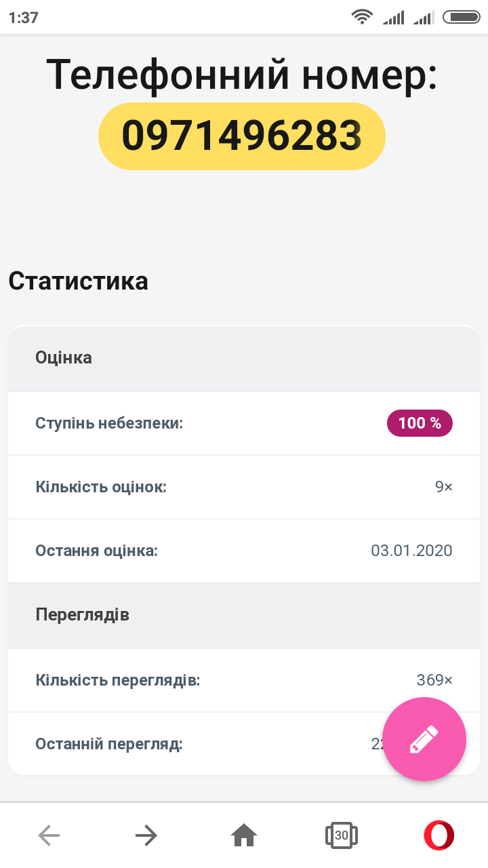Tap the 100 % danger level badge
The height and width of the screenshot is (868, 488).
420,423
